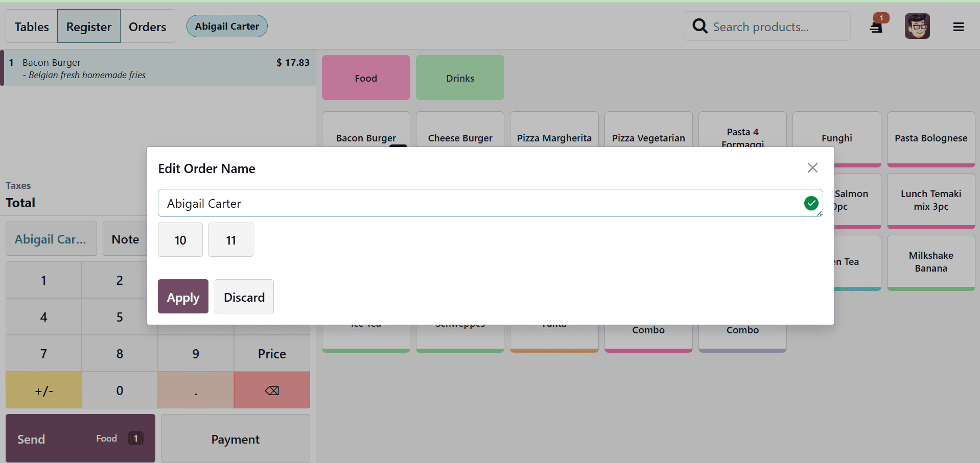Image resolution: width=980 pixels, height=463 pixels.
Task: Choose suggestion 10 for the order name
Action: point(180,239)
